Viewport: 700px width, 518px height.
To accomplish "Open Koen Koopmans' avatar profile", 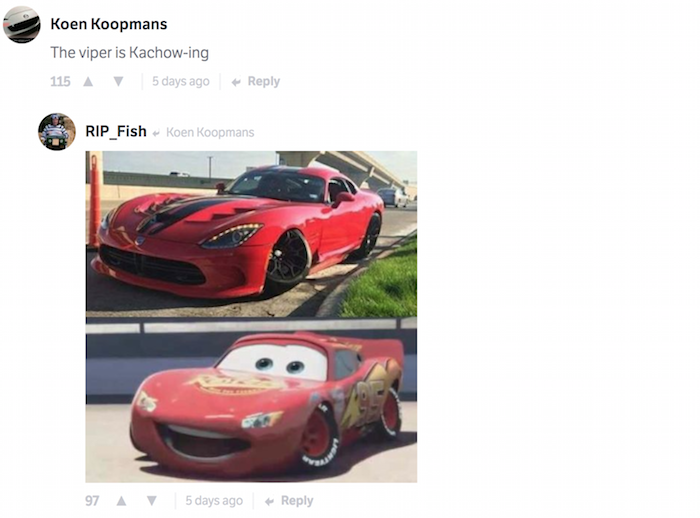I will (22, 25).
